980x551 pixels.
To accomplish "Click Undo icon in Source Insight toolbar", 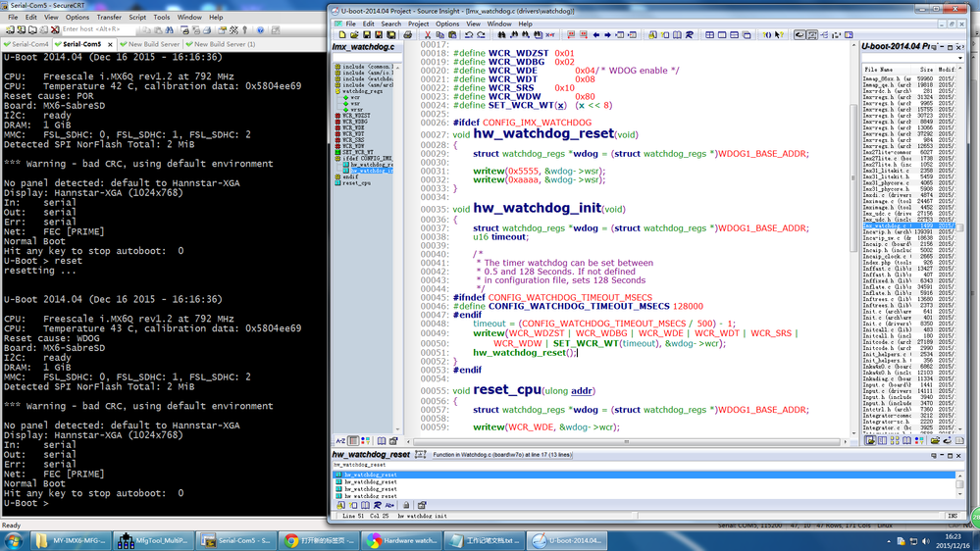I will pos(469,35).
